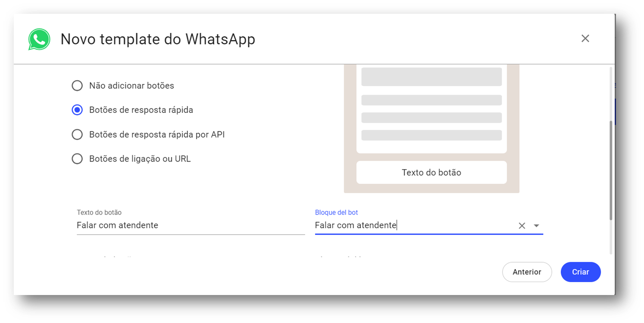Click the Novo template do WhatsApp title
Image resolution: width=644 pixels, height=323 pixels.
tap(158, 39)
